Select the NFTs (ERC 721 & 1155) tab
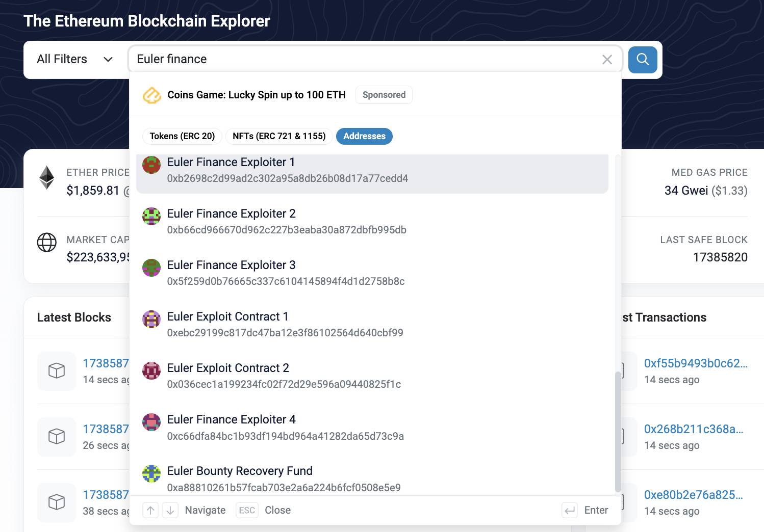This screenshot has height=532, width=764. 279,136
